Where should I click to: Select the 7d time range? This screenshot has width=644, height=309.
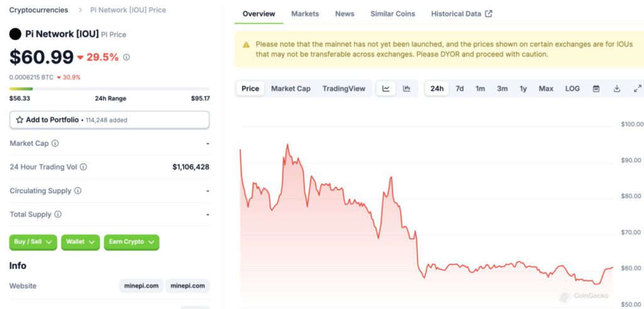460,88
